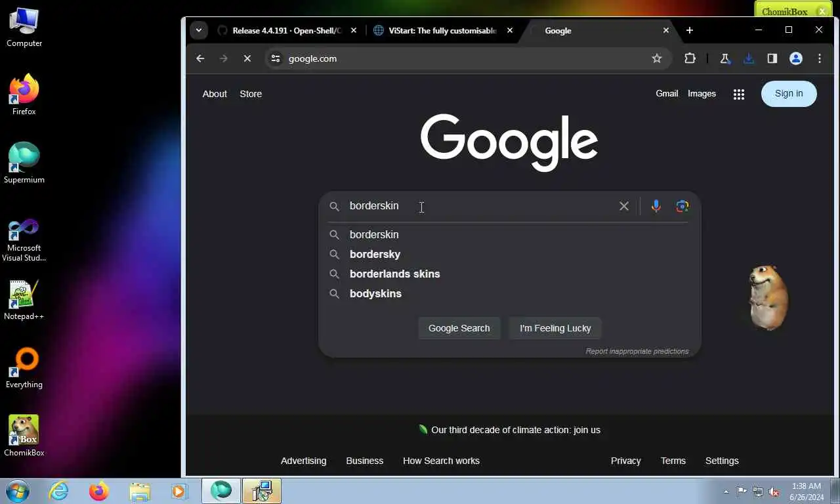Select the Everything desktop shortcut
Image resolution: width=840 pixels, height=504 pixels.
(x=24, y=369)
